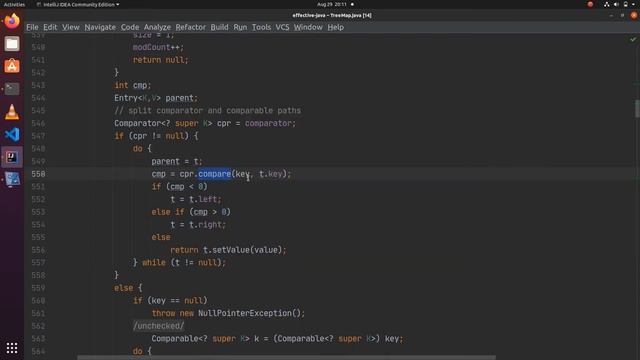Open the clock showing Aug 29 20:11
Image resolution: width=640 pixels, height=360 pixels.
pos(332,4)
